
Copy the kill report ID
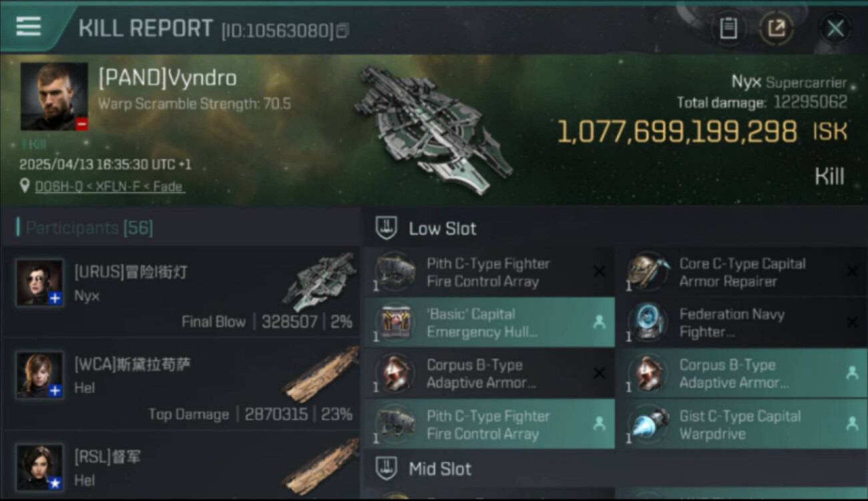click(x=342, y=30)
